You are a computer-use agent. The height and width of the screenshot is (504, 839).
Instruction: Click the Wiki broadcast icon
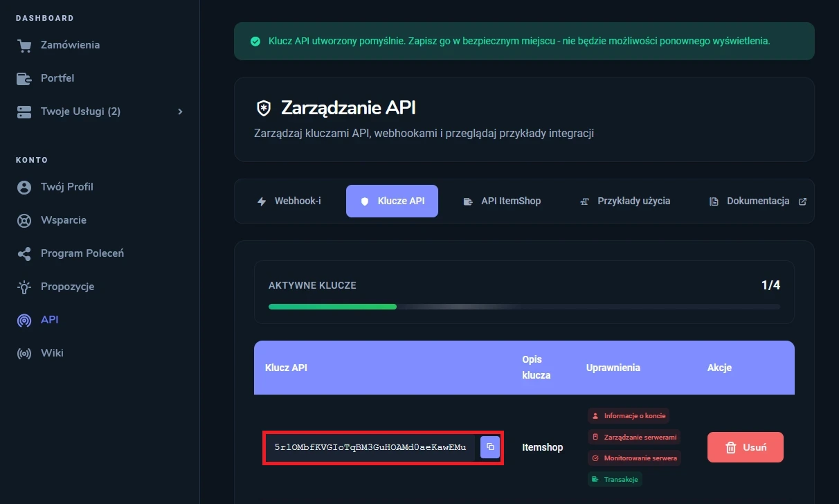pyautogui.click(x=24, y=353)
